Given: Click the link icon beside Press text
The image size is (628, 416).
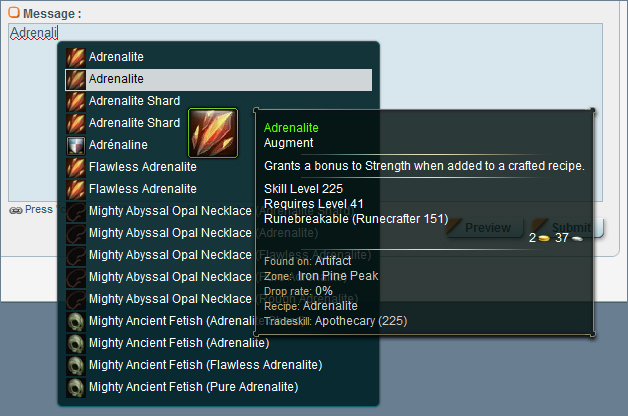Looking at the screenshot, I should tap(16, 210).
